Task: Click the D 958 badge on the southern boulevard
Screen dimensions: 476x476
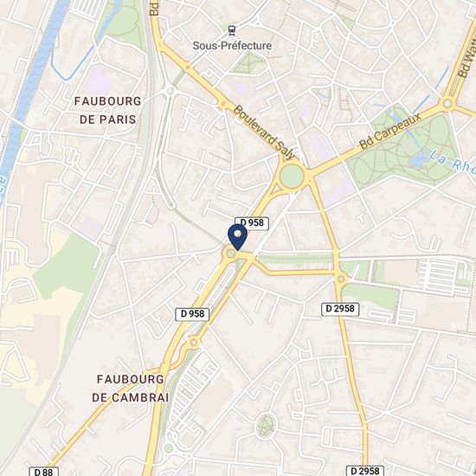Action: click(192, 314)
